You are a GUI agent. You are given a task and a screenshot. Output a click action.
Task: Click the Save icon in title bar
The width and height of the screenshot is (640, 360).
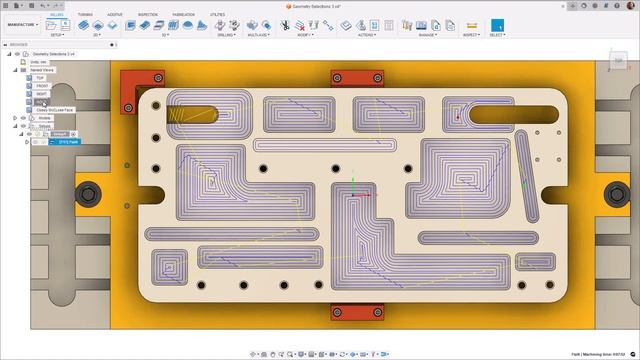tap(31, 6)
